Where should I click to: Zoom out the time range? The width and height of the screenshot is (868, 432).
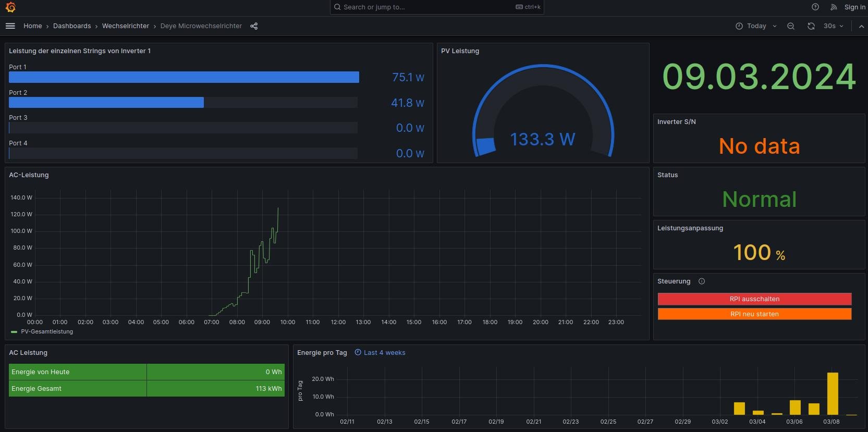pos(791,26)
